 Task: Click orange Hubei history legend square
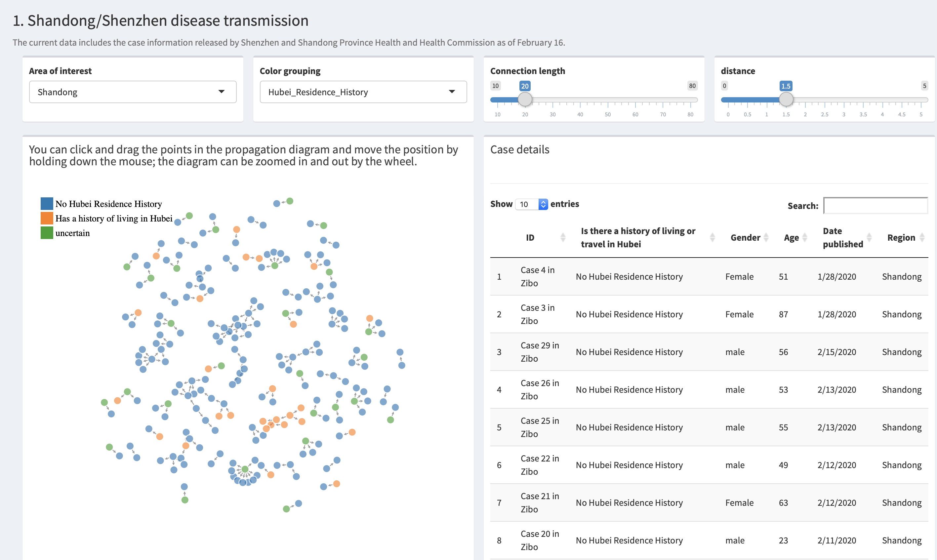[47, 218]
